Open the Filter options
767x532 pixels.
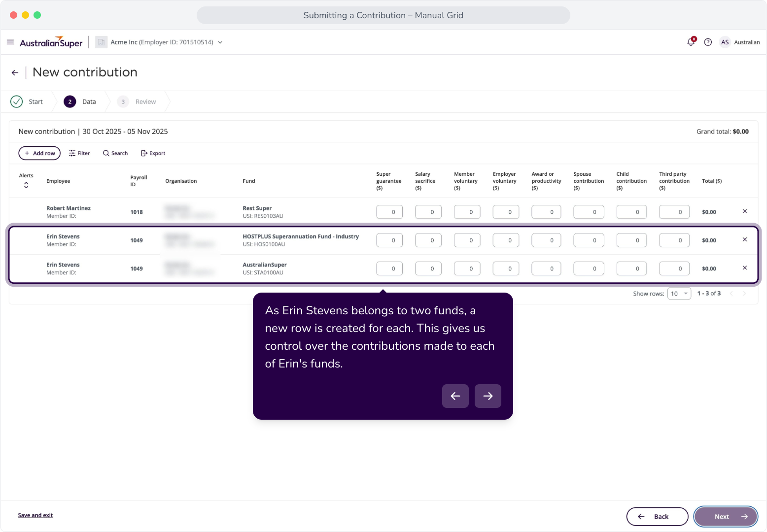point(79,153)
